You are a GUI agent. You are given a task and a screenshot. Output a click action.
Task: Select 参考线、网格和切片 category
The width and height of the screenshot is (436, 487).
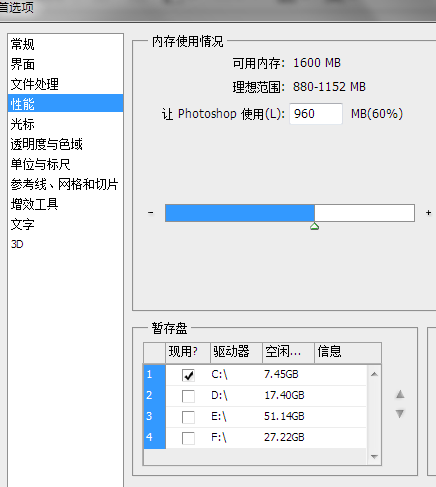click(64, 184)
